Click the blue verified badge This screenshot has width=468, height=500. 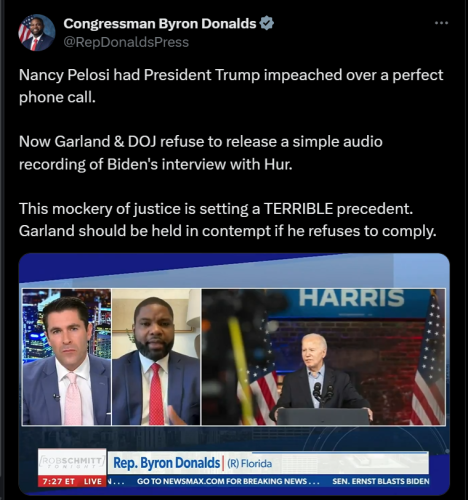267,24
